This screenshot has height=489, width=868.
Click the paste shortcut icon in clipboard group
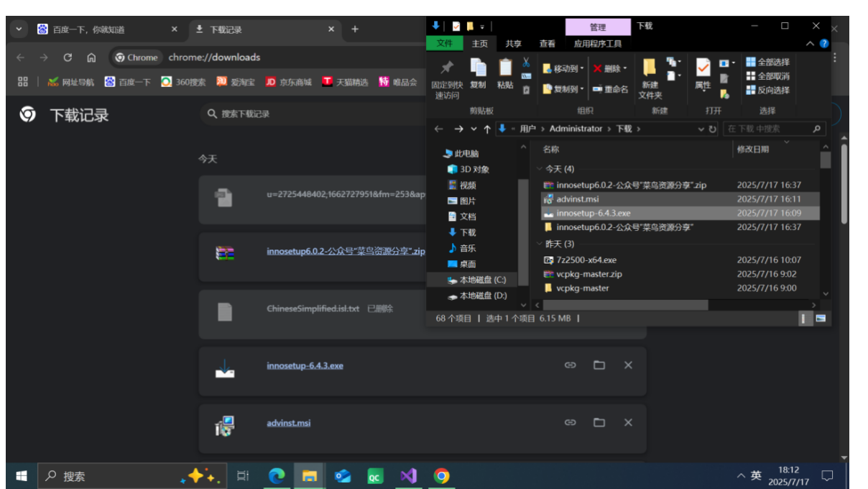click(x=526, y=90)
